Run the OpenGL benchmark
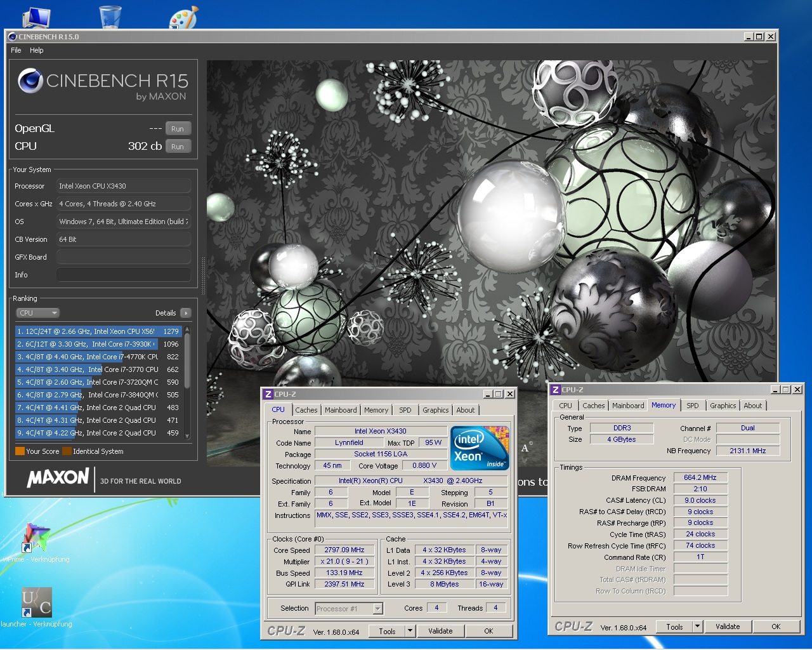812x650 pixels. pyautogui.click(x=178, y=129)
